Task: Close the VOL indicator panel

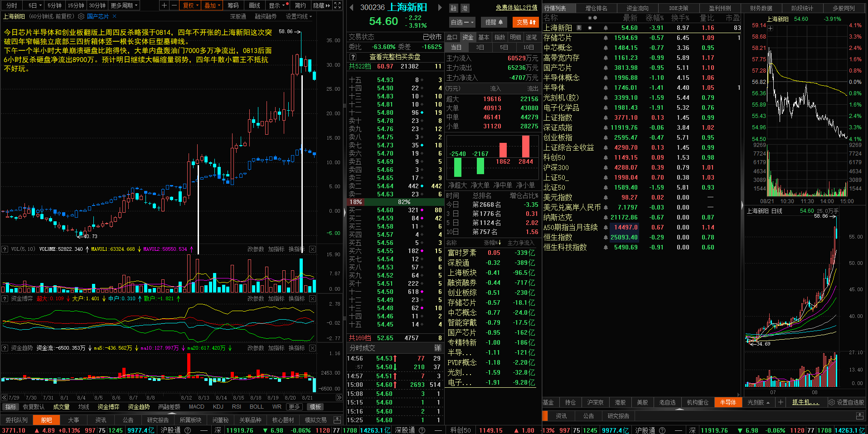Action: point(312,249)
